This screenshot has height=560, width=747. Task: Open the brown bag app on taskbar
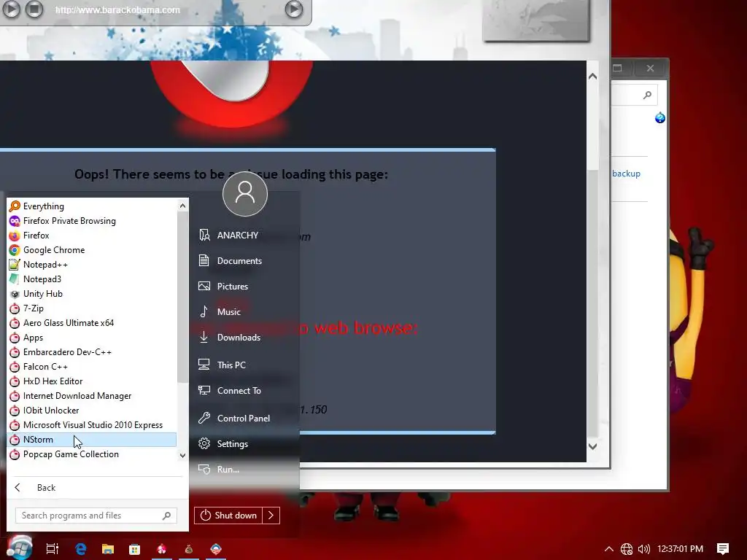[x=189, y=549]
